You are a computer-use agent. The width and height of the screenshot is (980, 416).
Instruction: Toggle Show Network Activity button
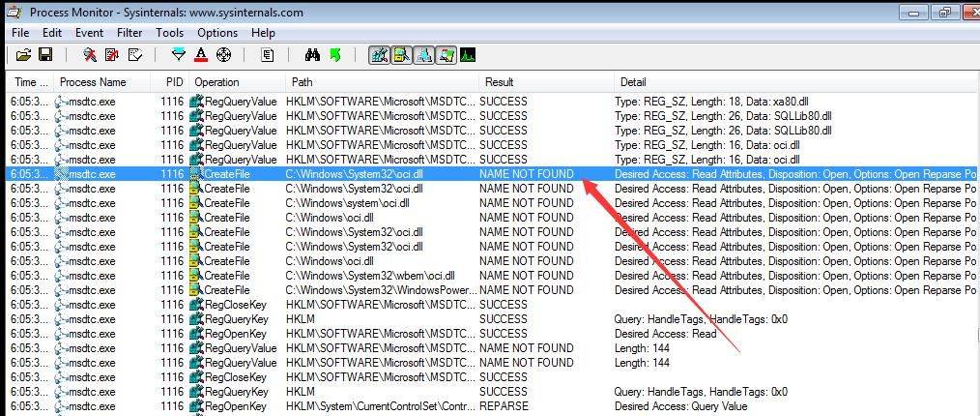(x=423, y=55)
